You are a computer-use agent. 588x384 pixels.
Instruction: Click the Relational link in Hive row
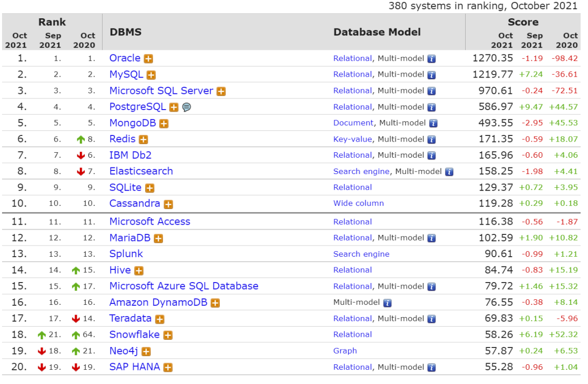352,270
